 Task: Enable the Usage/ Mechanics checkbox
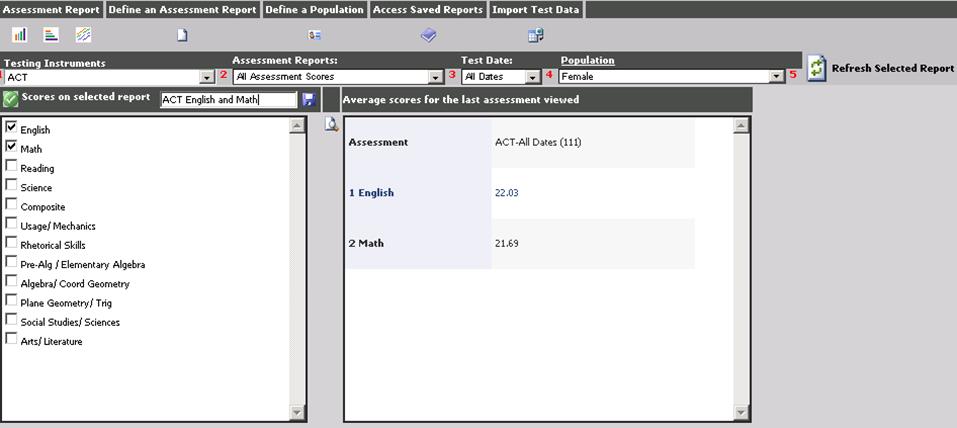point(11,223)
